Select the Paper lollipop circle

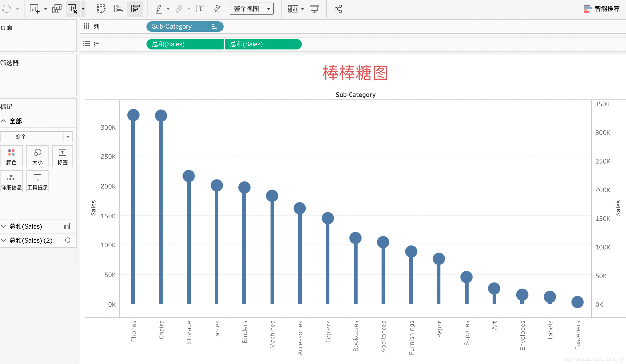pos(439,259)
